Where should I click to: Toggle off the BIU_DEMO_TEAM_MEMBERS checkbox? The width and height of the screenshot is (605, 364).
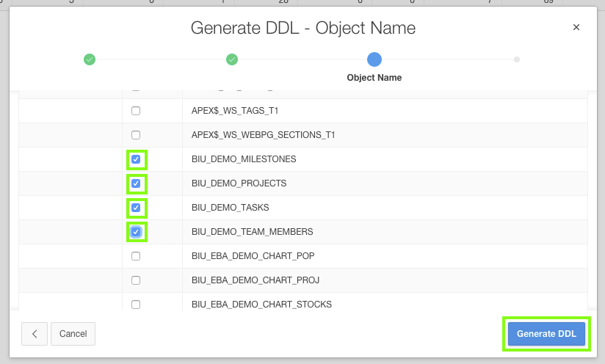point(136,232)
